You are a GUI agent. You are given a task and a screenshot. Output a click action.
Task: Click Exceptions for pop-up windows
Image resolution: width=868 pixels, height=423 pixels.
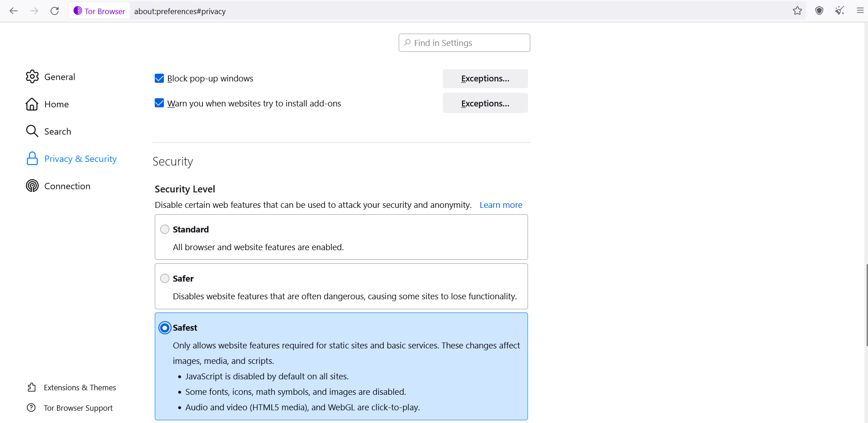click(x=485, y=78)
